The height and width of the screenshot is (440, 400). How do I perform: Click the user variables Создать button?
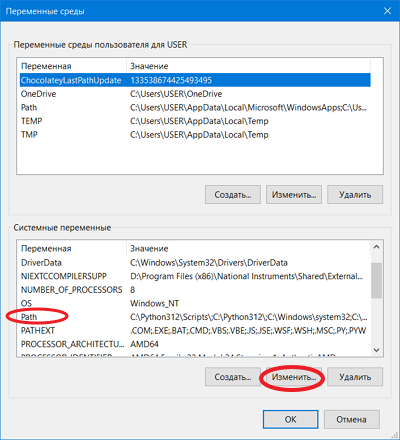(233, 195)
